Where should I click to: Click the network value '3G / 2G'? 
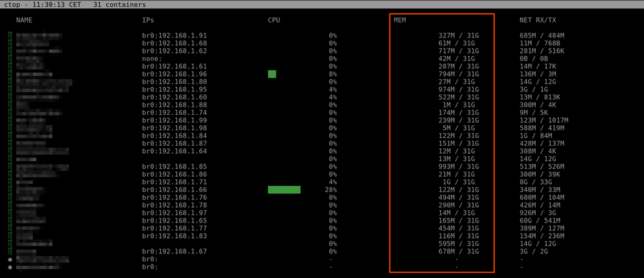(534, 252)
